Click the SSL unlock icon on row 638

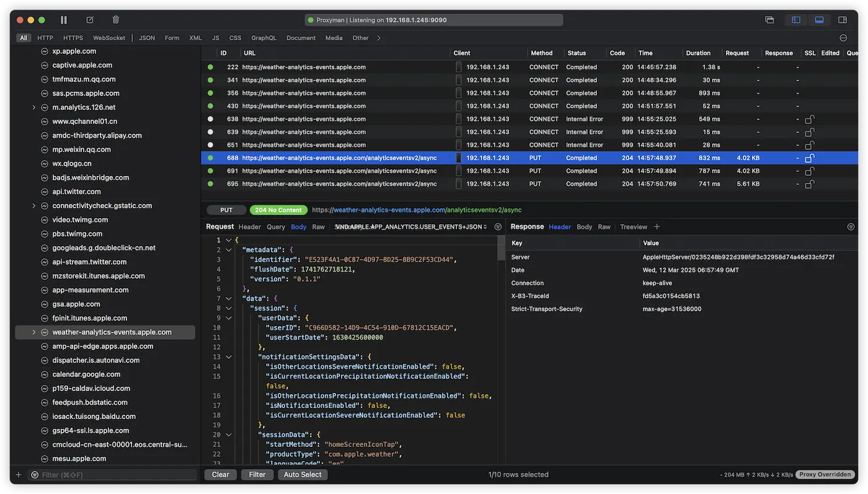tap(809, 119)
